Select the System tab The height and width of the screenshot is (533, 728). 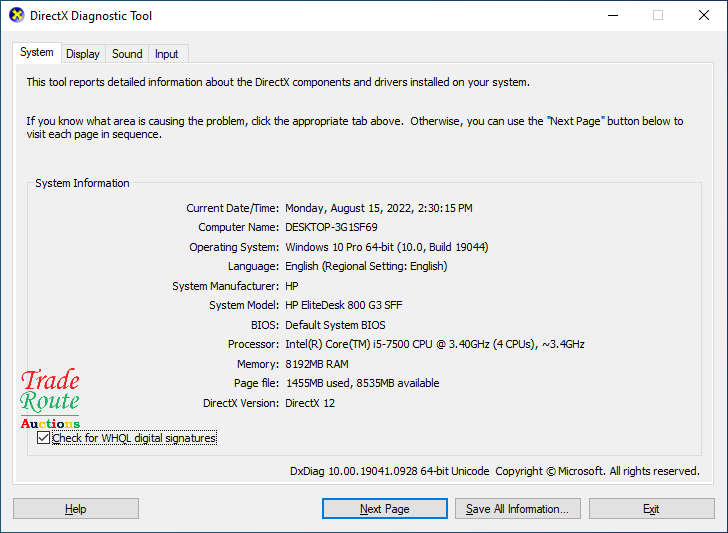click(x=37, y=53)
